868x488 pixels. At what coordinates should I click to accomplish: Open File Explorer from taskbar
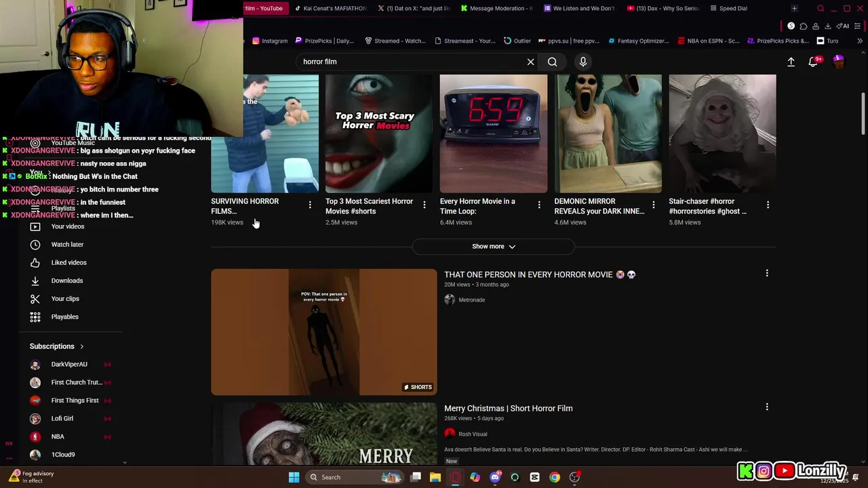435,477
